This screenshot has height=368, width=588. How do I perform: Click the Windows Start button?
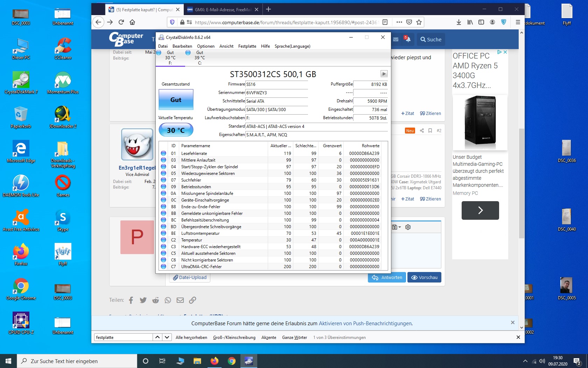click(8, 361)
